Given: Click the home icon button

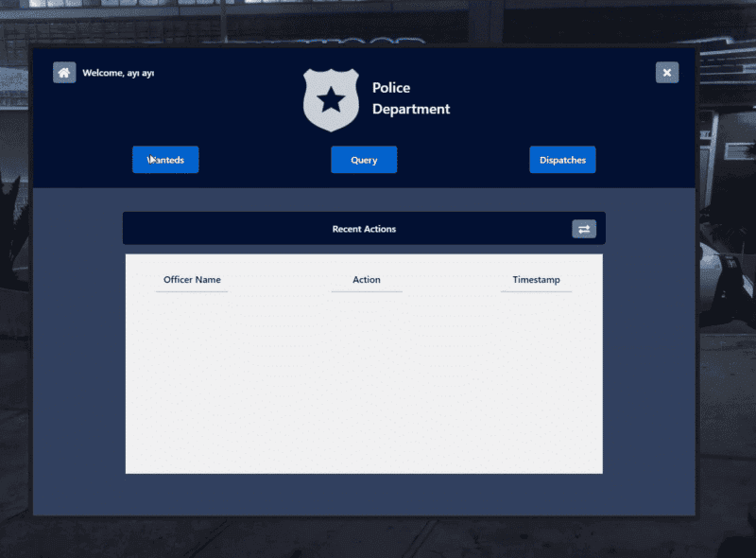Looking at the screenshot, I should pyautogui.click(x=64, y=73).
